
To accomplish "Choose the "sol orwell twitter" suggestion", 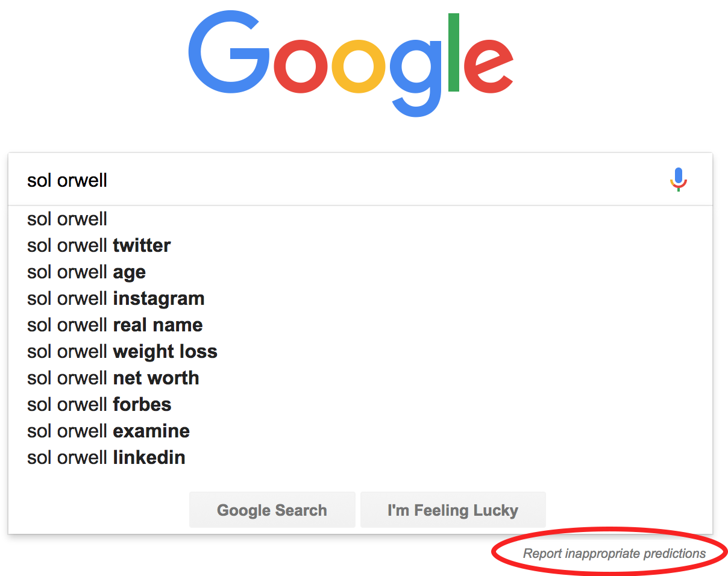I will [360, 245].
